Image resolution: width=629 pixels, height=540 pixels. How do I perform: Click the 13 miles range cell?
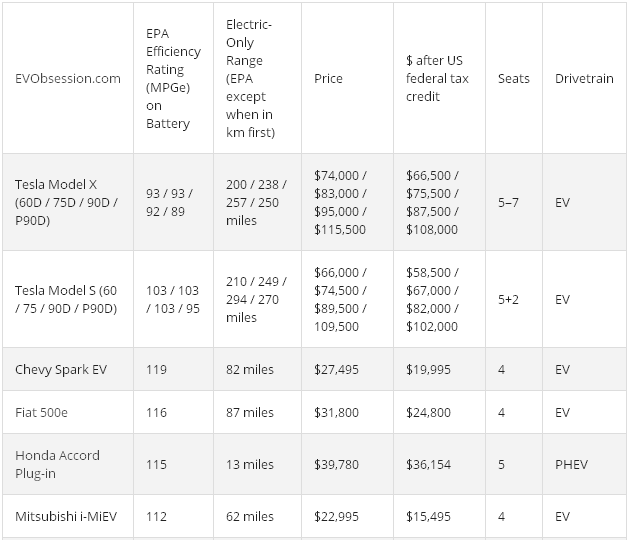tap(250, 464)
